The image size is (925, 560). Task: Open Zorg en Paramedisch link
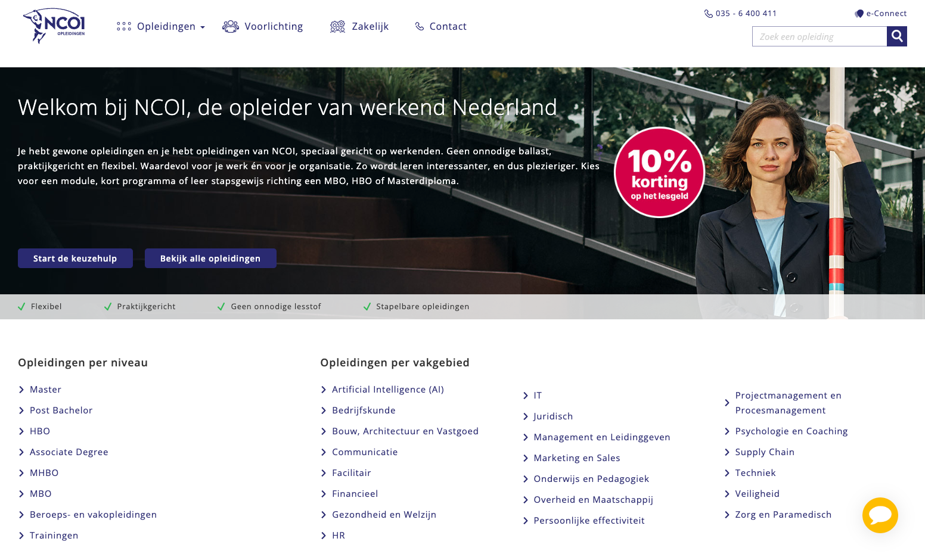[783, 515]
